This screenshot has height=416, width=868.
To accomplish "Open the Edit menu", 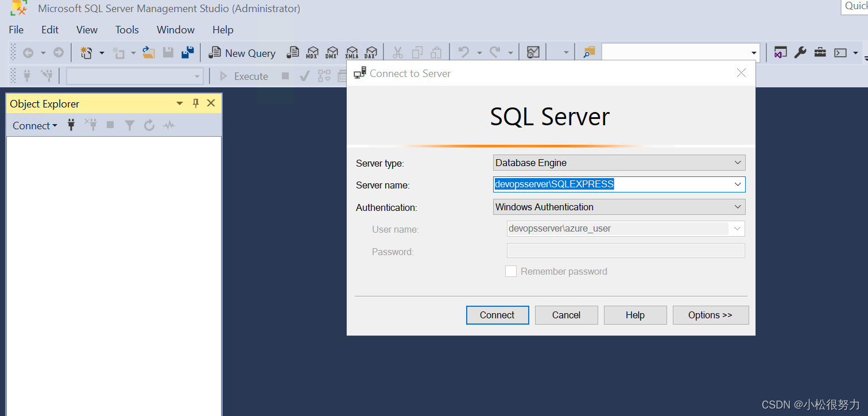I will [x=50, y=30].
